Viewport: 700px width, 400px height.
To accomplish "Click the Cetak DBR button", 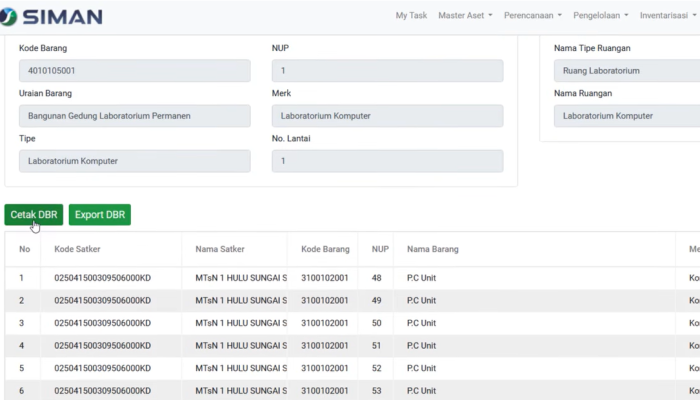I will point(34,215).
